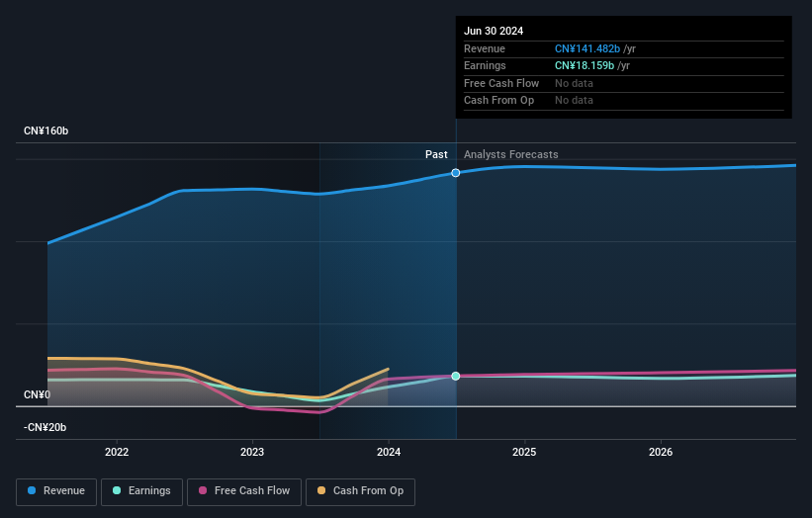Click the Revenue row label in tooltip

[485, 48]
